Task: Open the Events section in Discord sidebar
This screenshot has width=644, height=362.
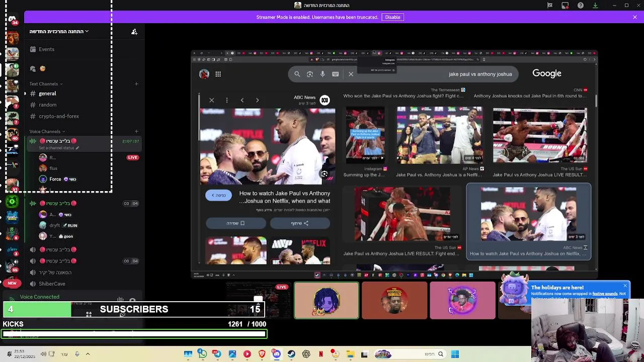Action: click(46, 49)
